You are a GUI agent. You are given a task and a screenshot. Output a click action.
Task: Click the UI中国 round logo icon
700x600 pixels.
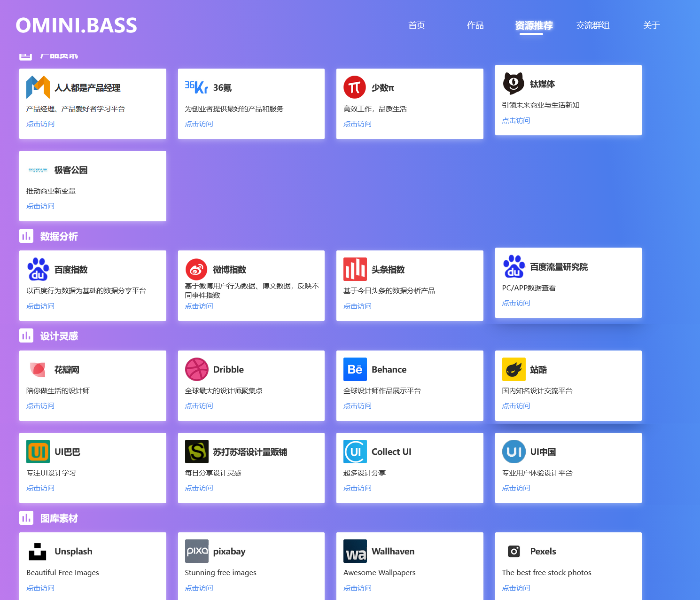[513, 452]
